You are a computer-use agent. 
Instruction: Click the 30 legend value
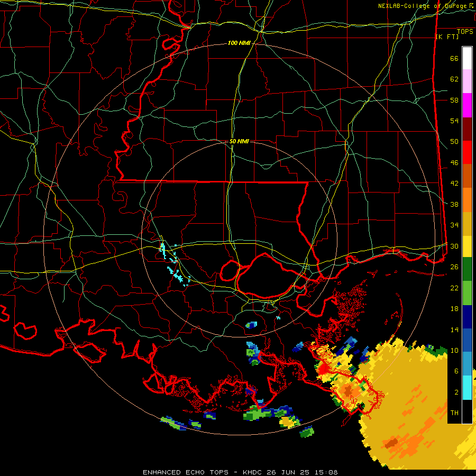click(454, 246)
